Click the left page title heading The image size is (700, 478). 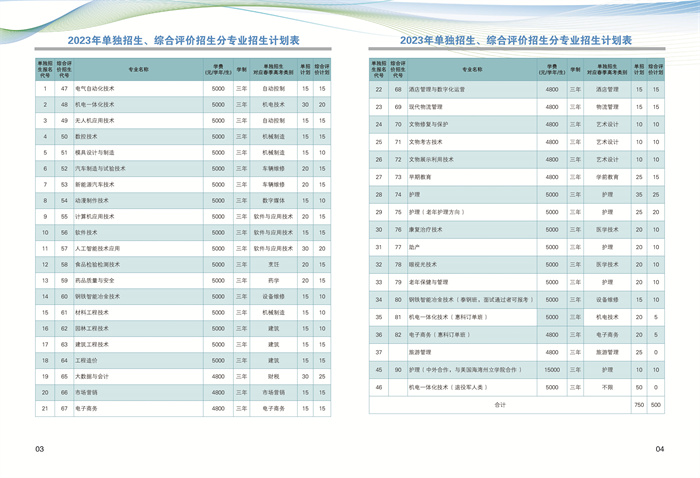coord(182,41)
